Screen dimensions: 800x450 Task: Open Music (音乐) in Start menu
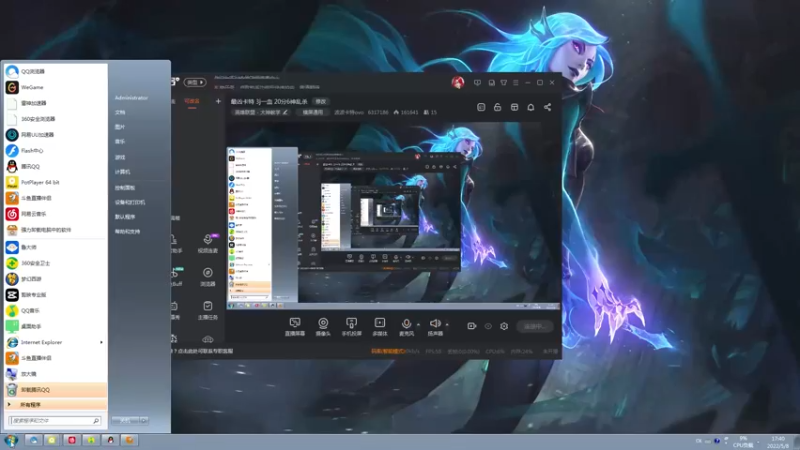pyautogui.click(x=120, y=142)
